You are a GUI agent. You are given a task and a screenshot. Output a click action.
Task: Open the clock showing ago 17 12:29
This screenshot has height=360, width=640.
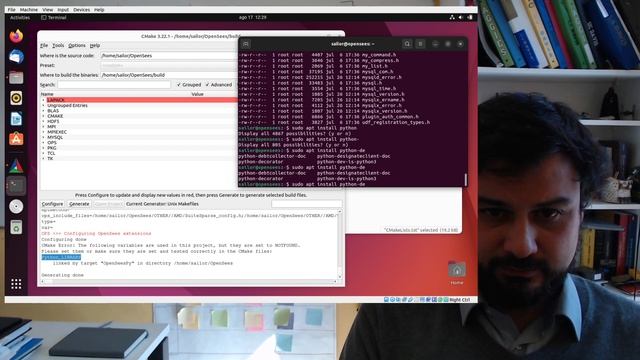[252, 18]
